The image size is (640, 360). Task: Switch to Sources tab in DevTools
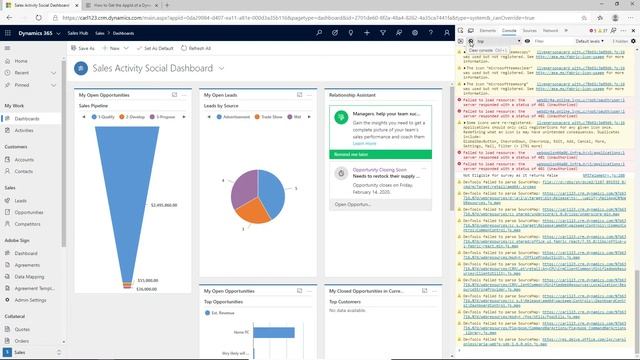pos(529,31)
